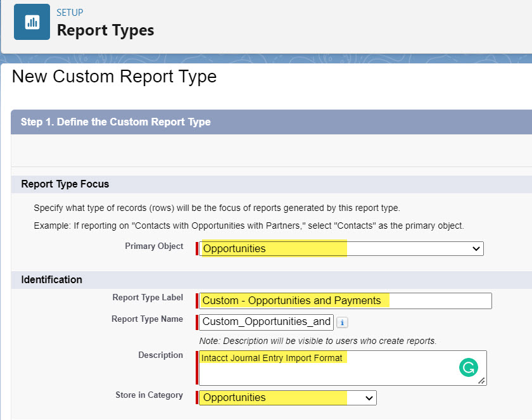Click the Report Type Label field label
The height and width of the screenshot is (420, 532).
point(148,298)
